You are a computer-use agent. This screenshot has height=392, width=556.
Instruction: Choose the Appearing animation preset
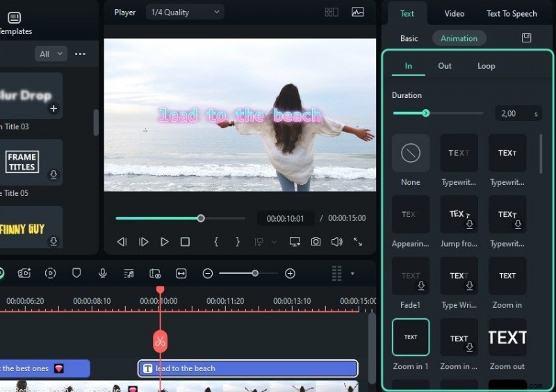[411, 214]
